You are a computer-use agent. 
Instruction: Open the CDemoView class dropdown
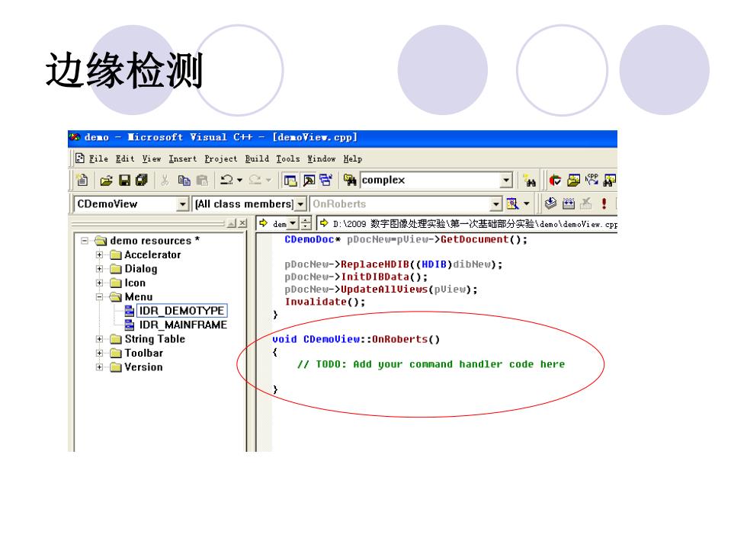182,204
